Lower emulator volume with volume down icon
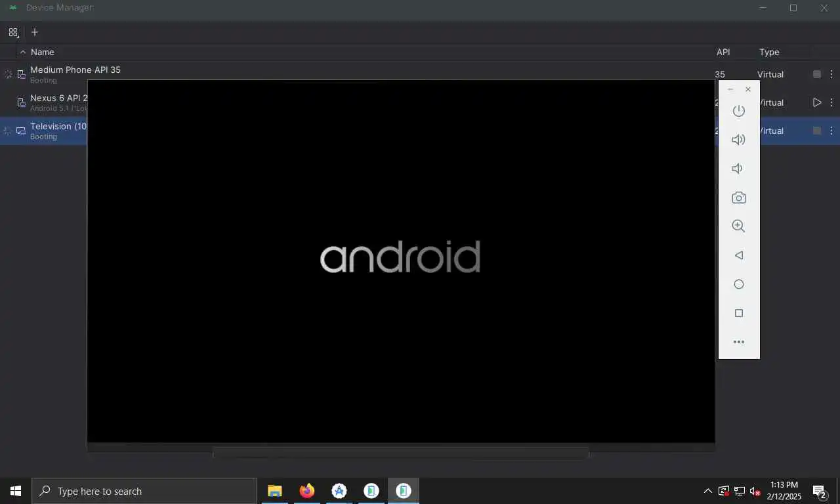Viewport: 840px width, 504px height. pos(738,169)
